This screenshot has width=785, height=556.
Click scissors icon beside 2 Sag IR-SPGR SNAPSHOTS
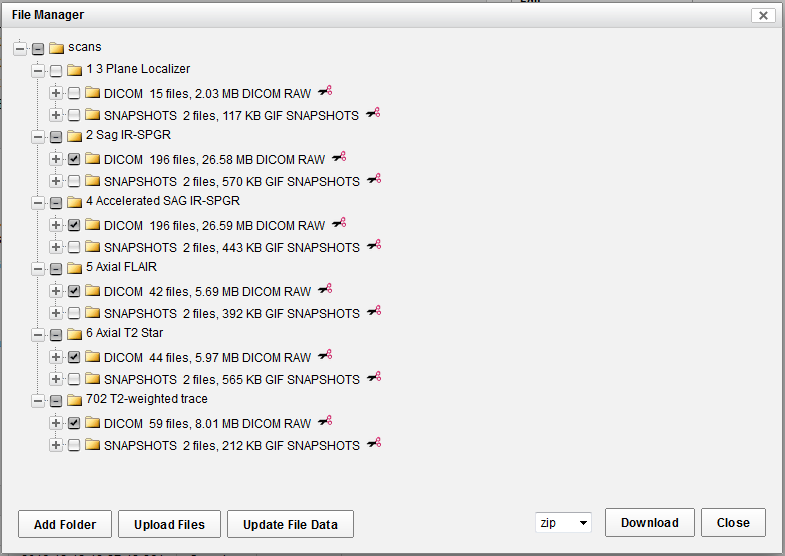[x=373, y=180]
